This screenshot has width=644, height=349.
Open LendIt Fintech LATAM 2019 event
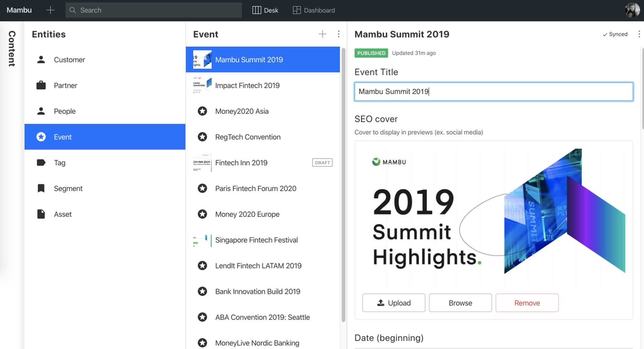click(x=263, y=266)
